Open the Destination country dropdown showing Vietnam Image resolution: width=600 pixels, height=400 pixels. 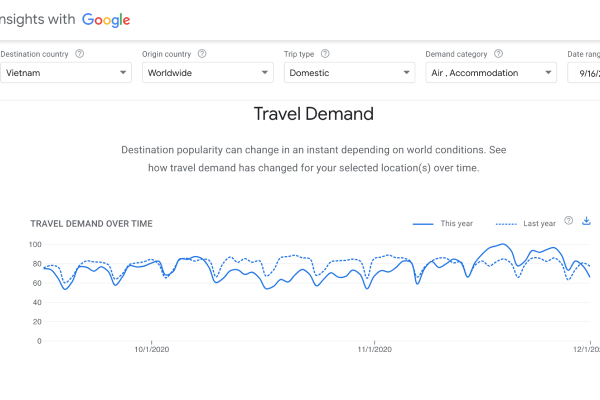tap(65, 73)
